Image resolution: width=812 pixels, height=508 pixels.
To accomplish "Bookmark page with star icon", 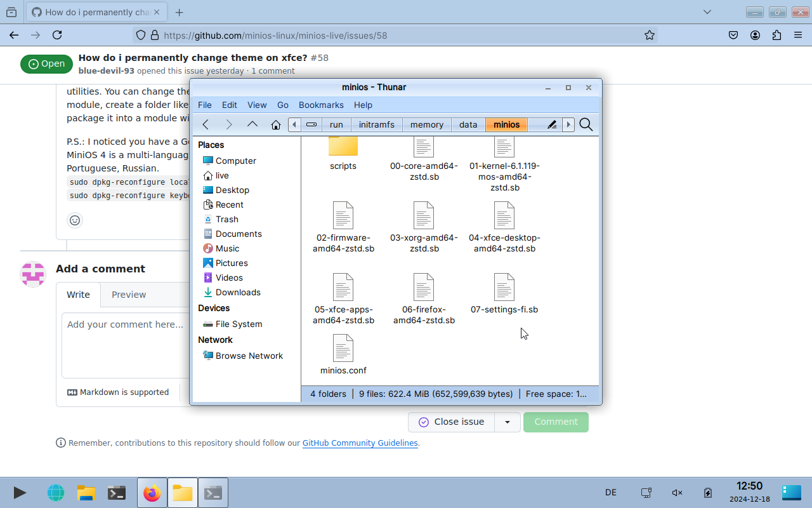I will (650, 36).
